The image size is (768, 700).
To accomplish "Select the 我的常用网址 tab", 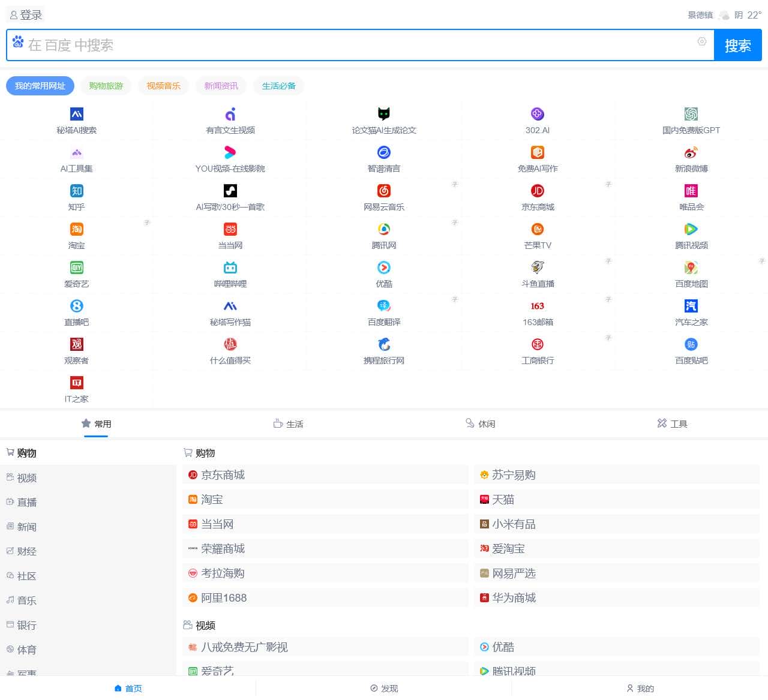I will [x=40, y=86].
